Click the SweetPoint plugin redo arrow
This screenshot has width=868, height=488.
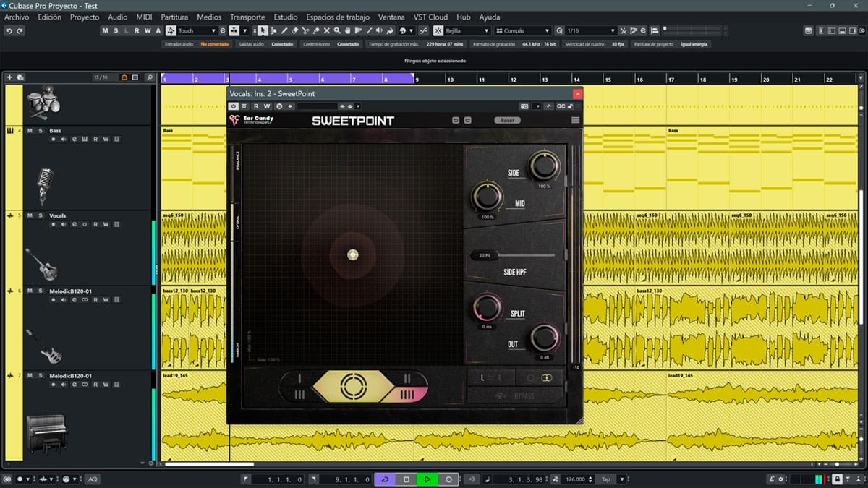coord(468,120)
